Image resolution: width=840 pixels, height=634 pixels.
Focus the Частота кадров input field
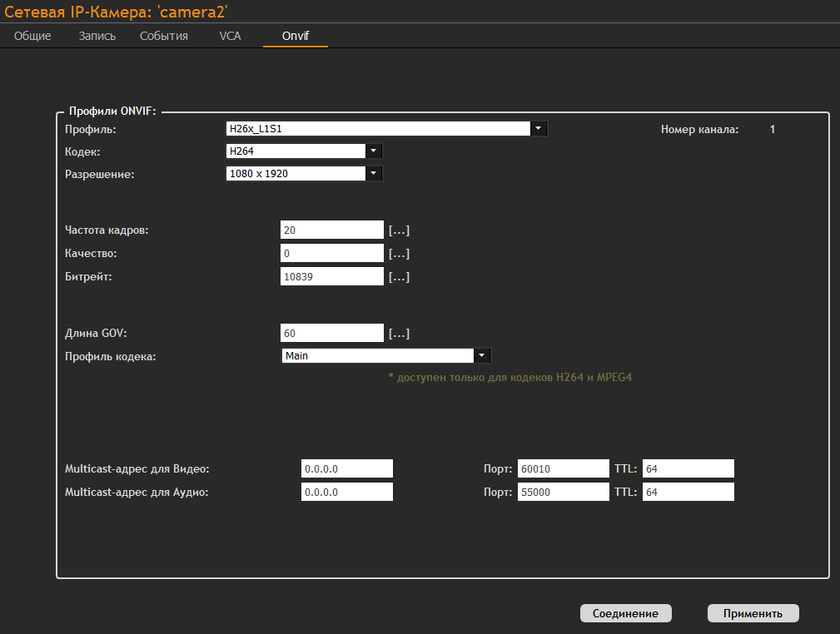click(331, 230)
